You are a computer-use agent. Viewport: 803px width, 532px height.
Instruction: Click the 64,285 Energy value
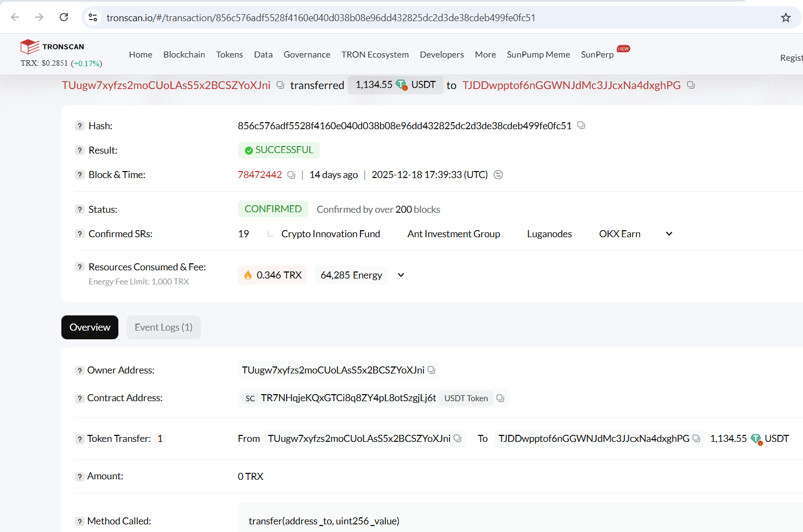(x=351, y=275)
